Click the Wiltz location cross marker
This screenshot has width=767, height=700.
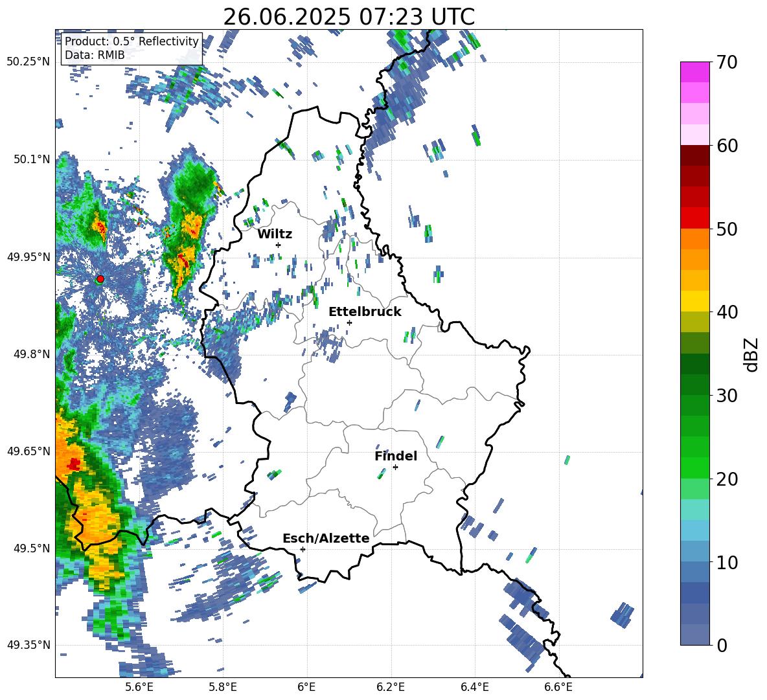[279, 245]
